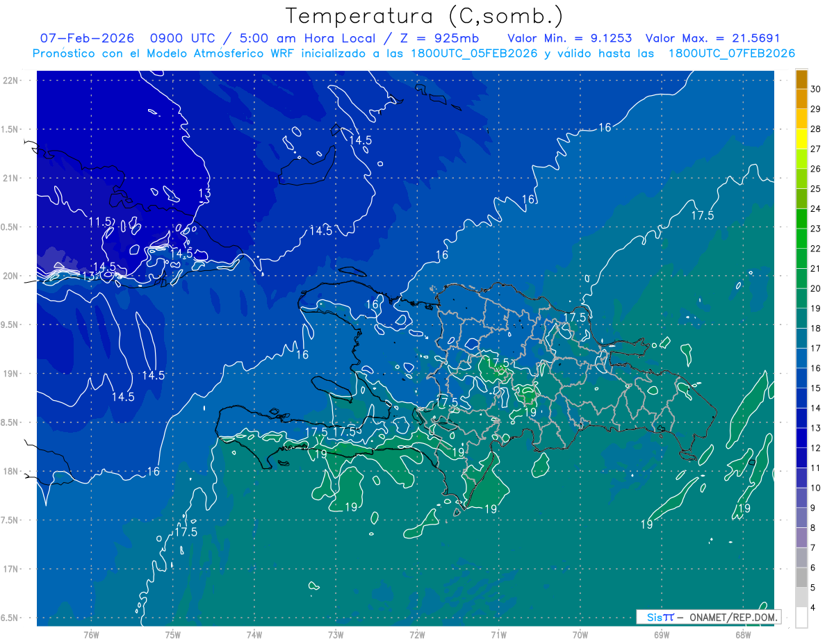Click legend value '25' on the color scale

[x=815, y=189]
